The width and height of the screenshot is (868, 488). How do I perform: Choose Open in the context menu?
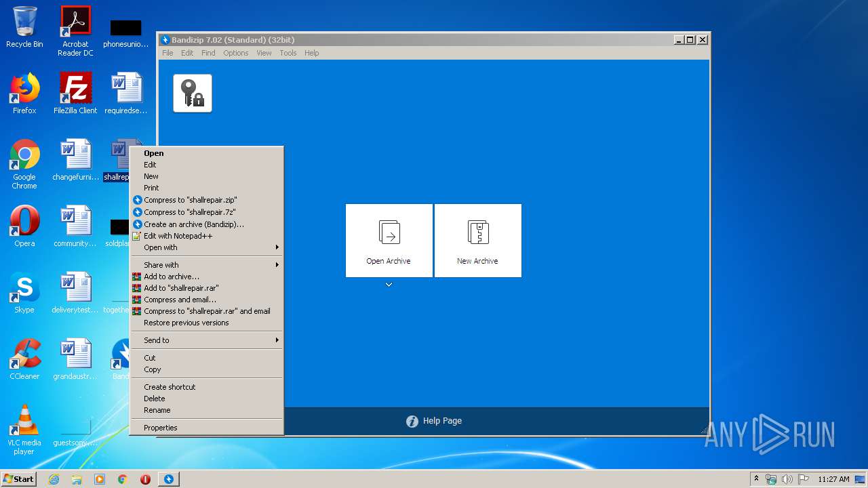[207, 153]
